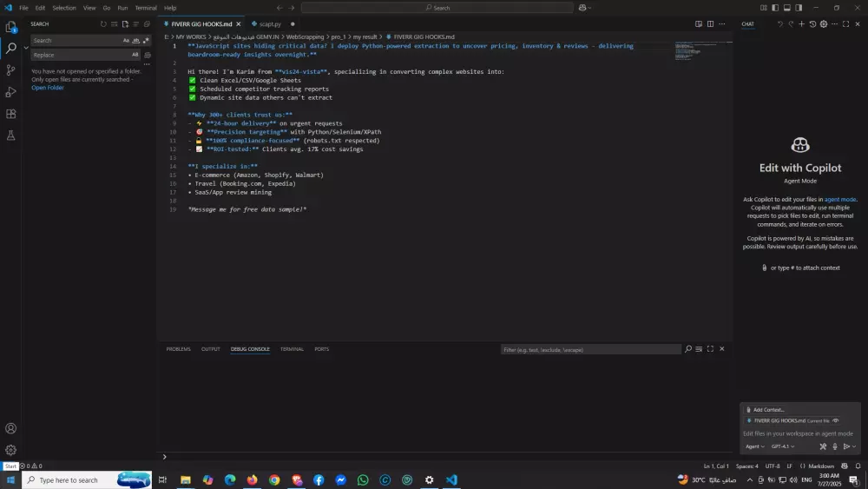
Task: Switch to the TERMINAL panel tab
Action: pos(292,349)
